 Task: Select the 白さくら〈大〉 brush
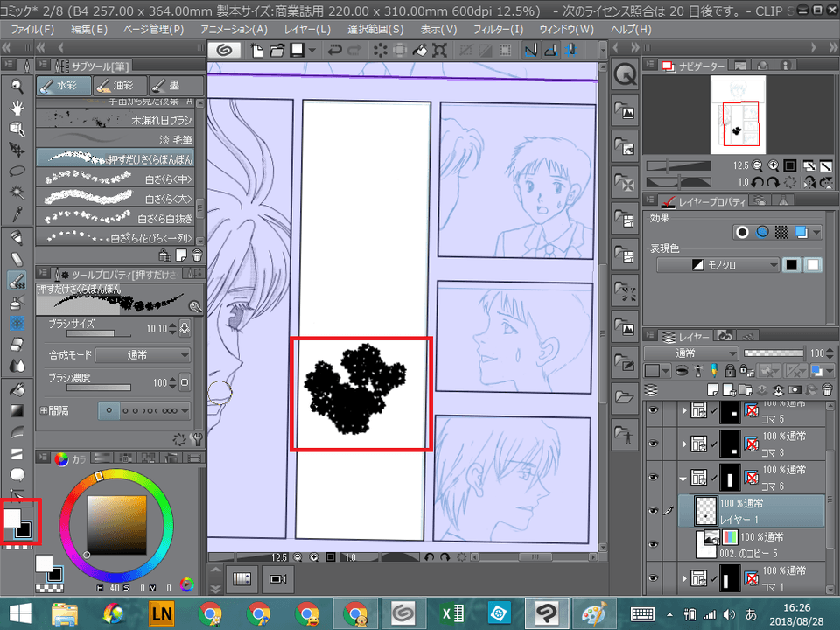point(114,197)
